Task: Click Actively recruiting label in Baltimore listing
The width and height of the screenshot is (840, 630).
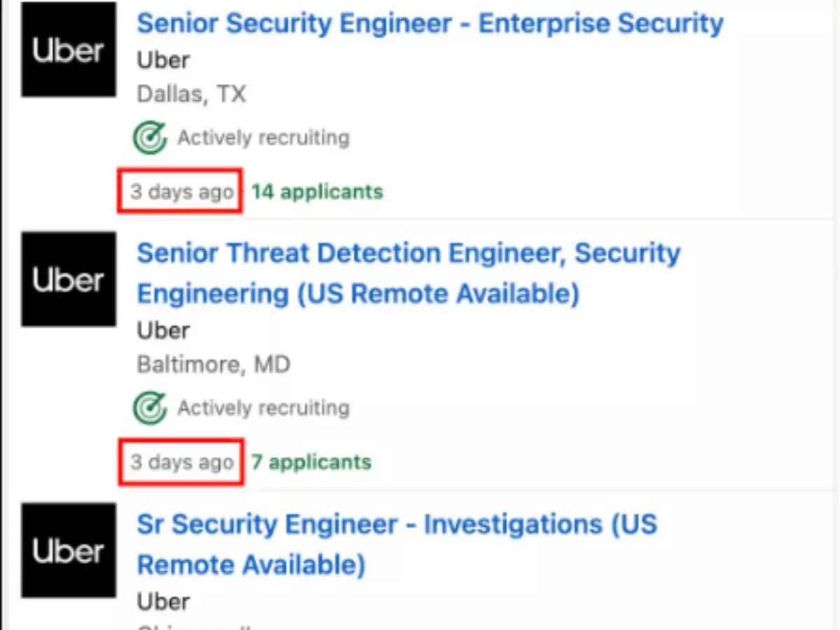Action: click(x=263, y=408)
